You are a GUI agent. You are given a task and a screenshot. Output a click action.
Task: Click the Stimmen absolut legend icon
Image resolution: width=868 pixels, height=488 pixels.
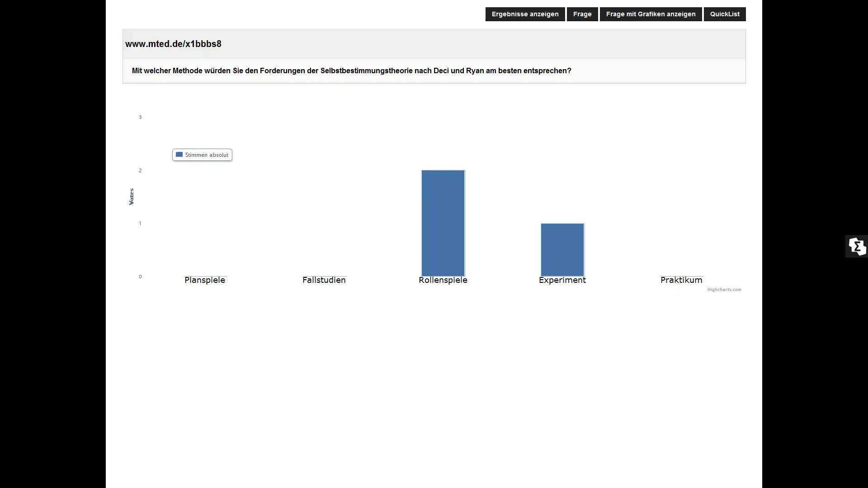tap(179, 155)
